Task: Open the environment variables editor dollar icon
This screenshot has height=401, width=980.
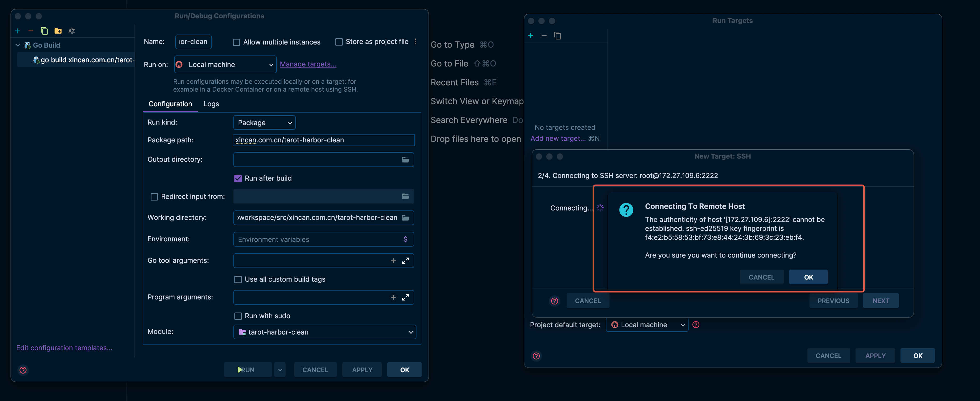Action: 405,239
